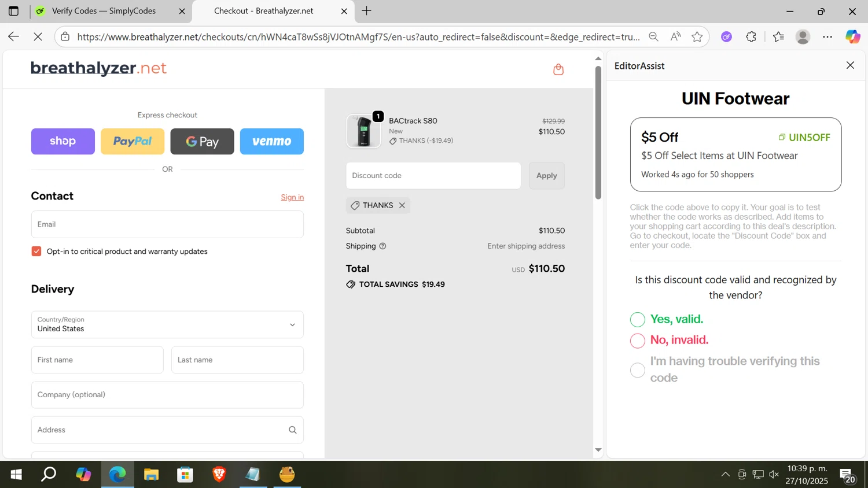Image resolution: width=868 pixels, height=488 pixels.
Task: Open the zoom magnifier icon in address bar
Action: [653, 36]
